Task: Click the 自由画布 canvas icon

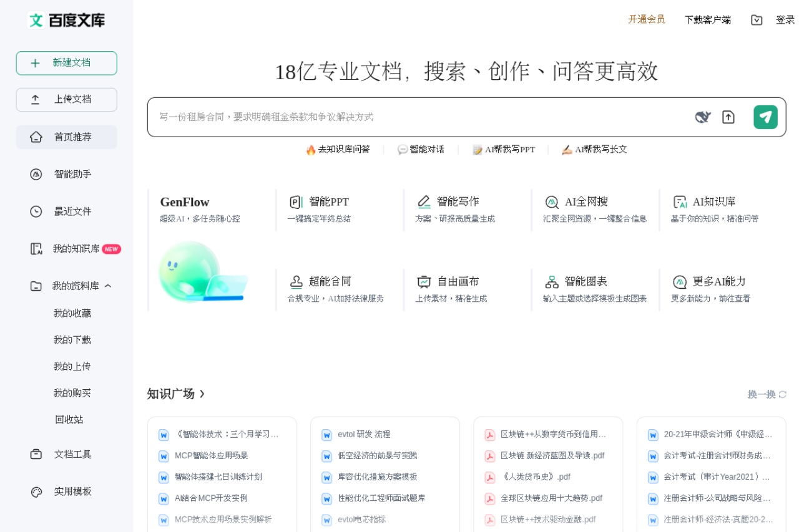Action: pos(424,282)
